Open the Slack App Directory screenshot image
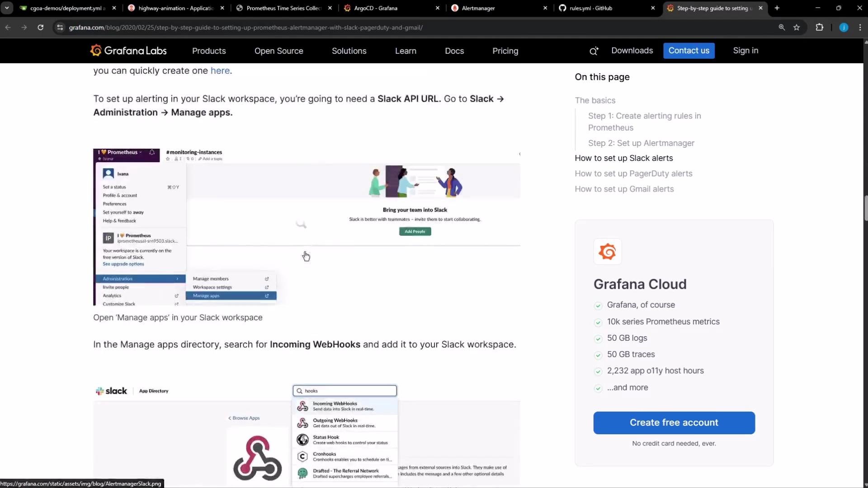This screenshot has height=488, width=868. [307, 435]
